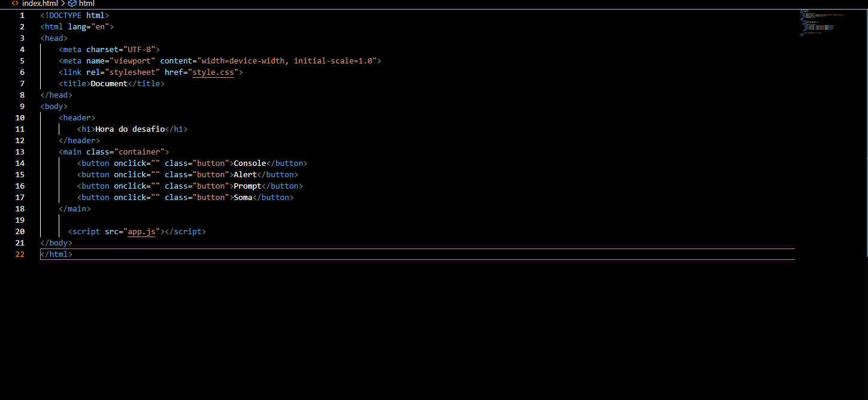Click line number 19 in the gutter

pos(20,220)
